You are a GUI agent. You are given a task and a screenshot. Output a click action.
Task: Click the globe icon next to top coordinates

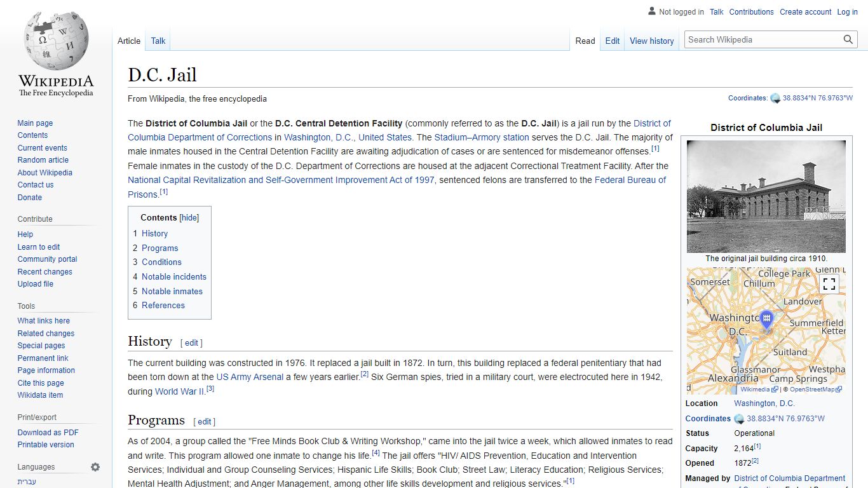(x=775, y=98)
